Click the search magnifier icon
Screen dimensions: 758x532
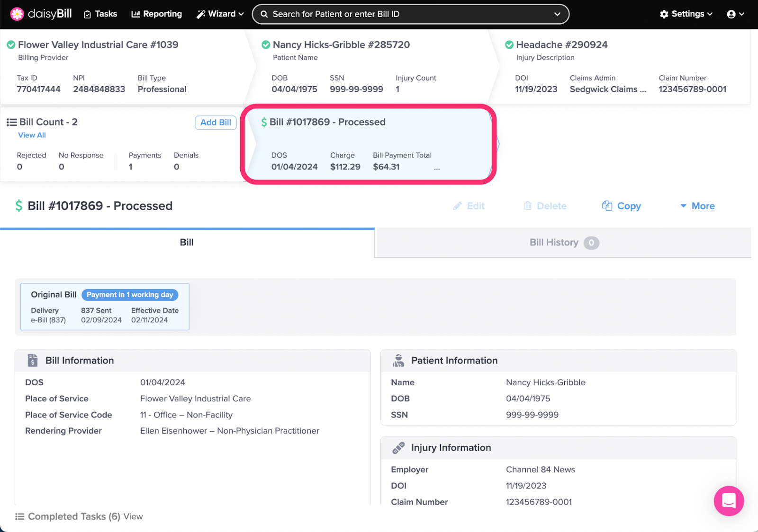click(264, 14)
